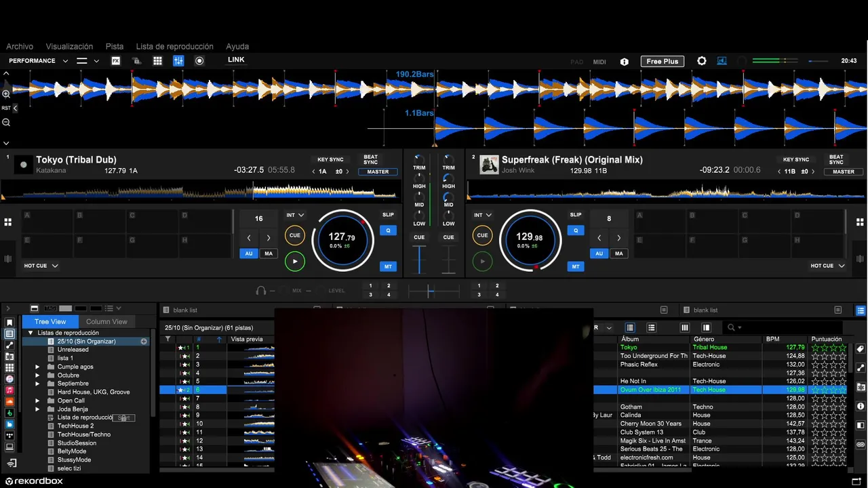Enable Deck 1 KEY SYNC

pos(330,160)
